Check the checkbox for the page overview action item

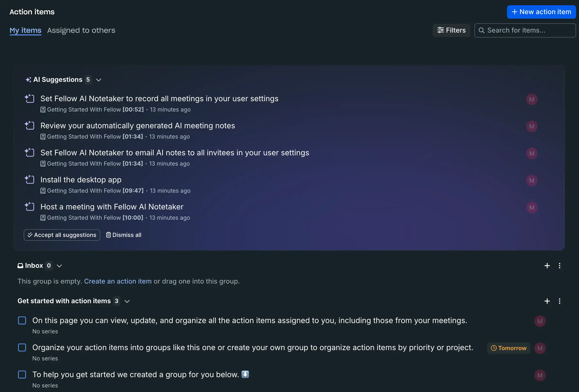22,321
